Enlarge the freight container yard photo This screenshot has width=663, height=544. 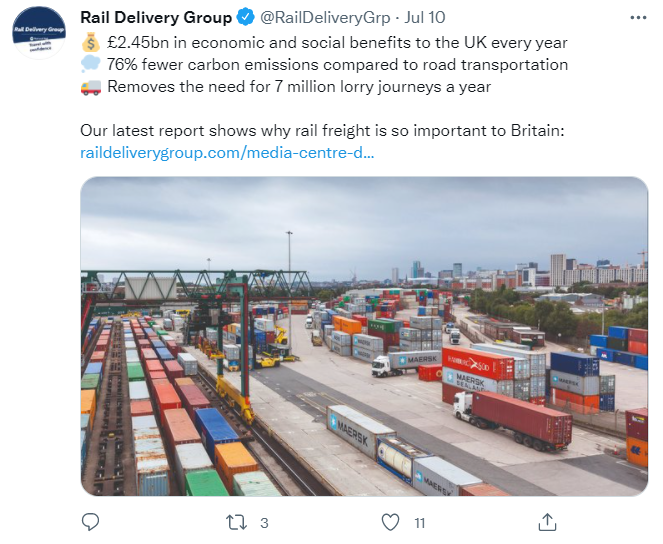(364, 336)
